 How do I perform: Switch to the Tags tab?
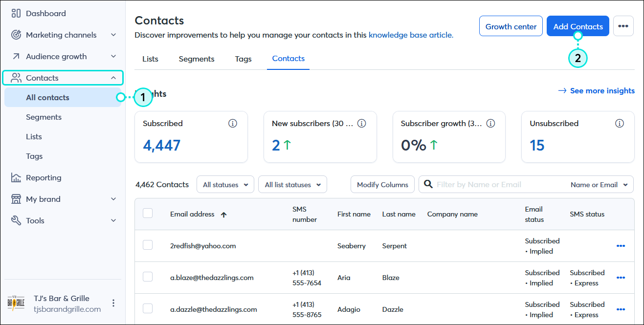[x=243, y=59]
